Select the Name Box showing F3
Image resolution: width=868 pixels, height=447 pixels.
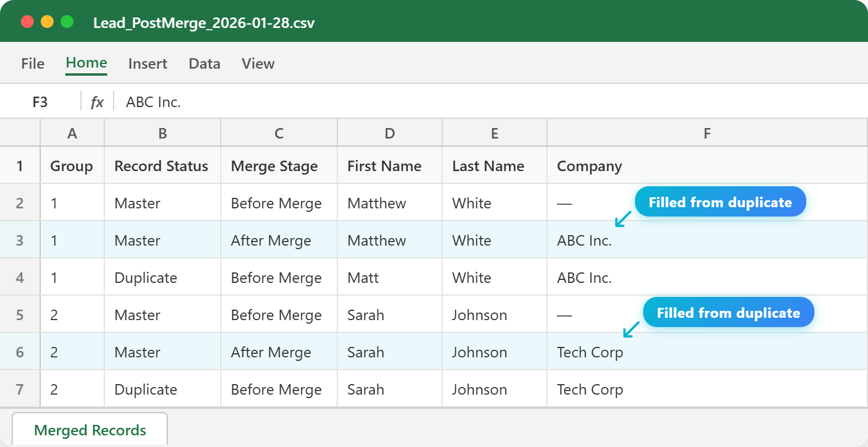click(40, 101)
